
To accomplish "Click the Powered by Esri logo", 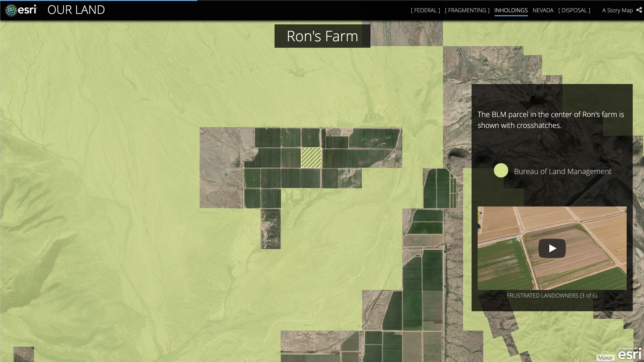I will [x=630, y=354].
